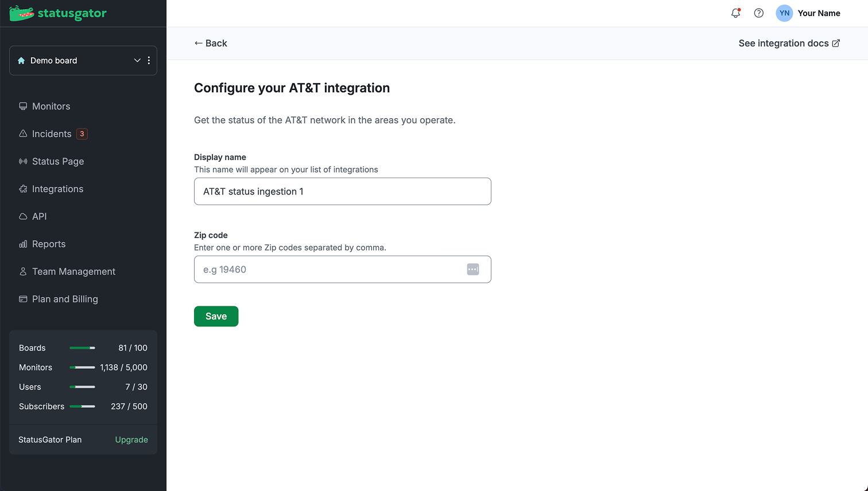Click the incidents count badge 3
Image resolution: width=868 pixels, height=491 pixels.
82,134
